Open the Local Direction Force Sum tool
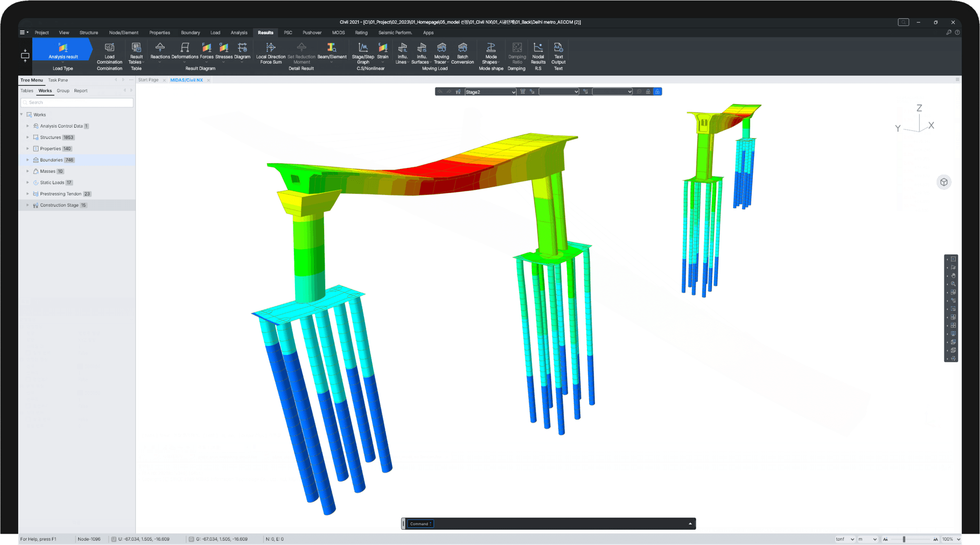 coord(270,54)
